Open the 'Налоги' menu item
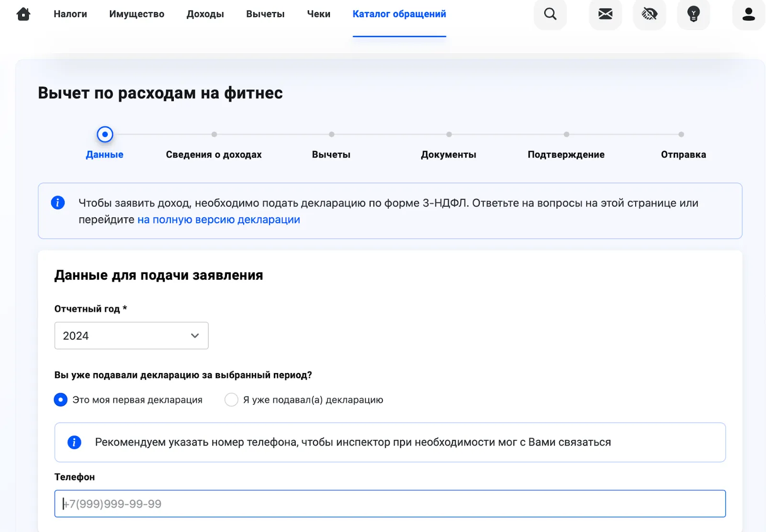This screenshot has width=766, height=532. click(70, 14)
